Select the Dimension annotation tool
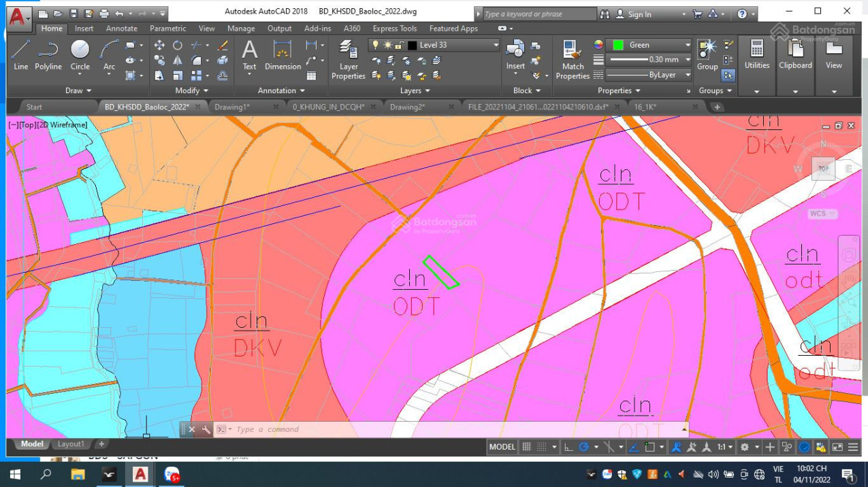This screenshot has height=487, width=868. [283, 54]
